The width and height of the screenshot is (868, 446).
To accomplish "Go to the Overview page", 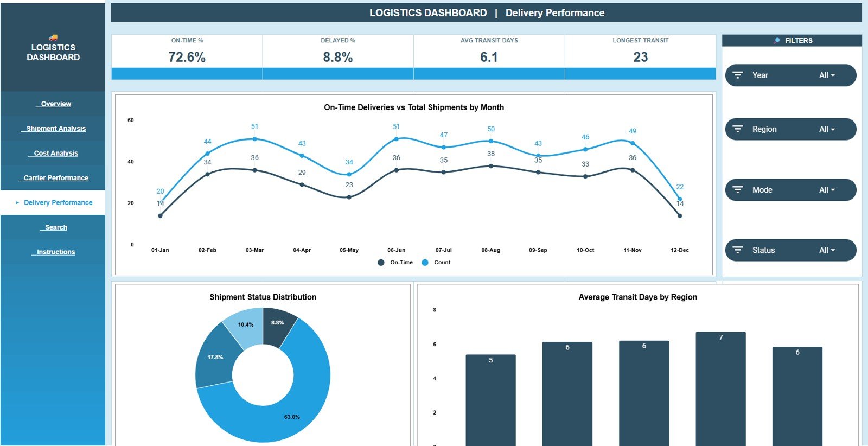I will pyautogui.click(x=53, y=104).
